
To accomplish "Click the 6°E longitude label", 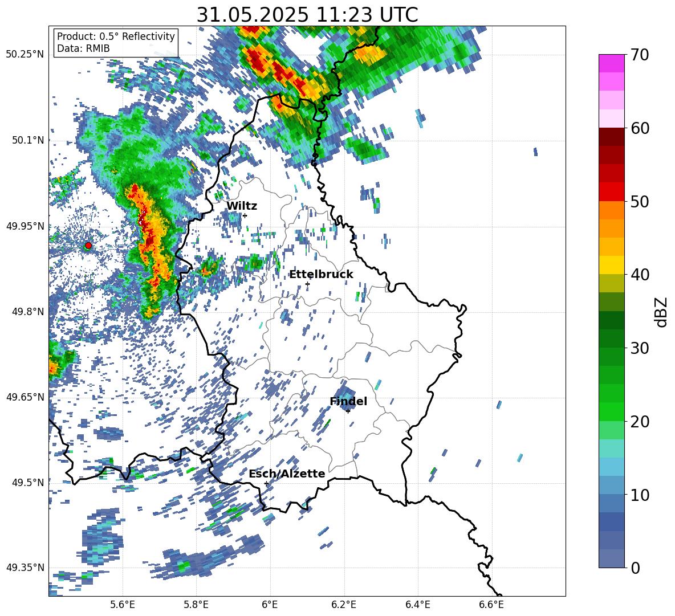I will (x=270, y=605).
